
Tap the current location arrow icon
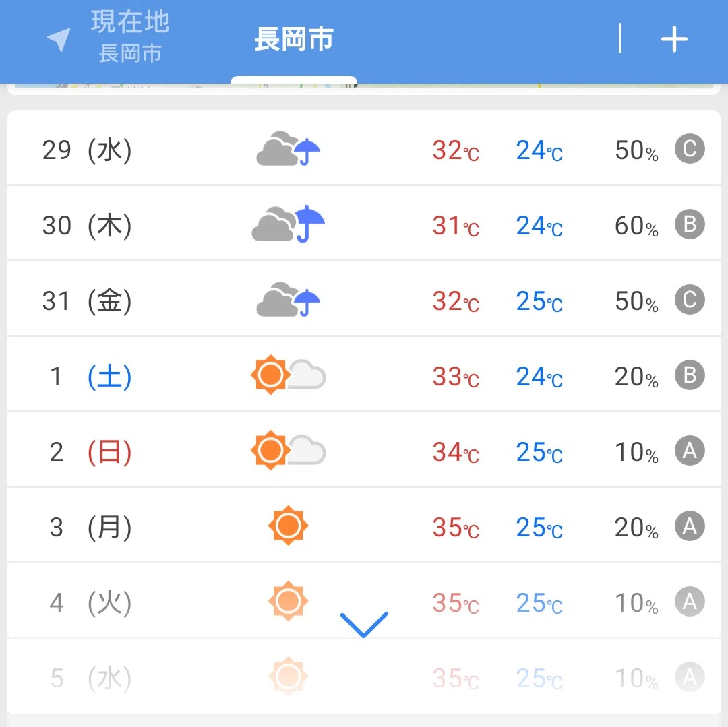click(59, 39)
